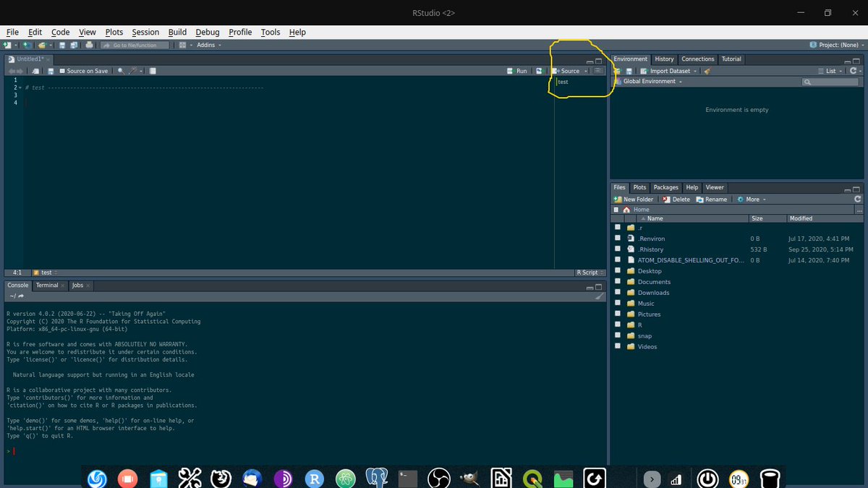Click the Run button
The height and width of the screenshot is (488, 868).
517,71
